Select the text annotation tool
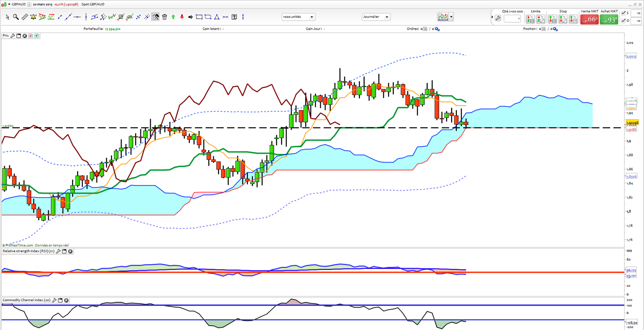Screen dimensions: 644x330 (234, 17)
